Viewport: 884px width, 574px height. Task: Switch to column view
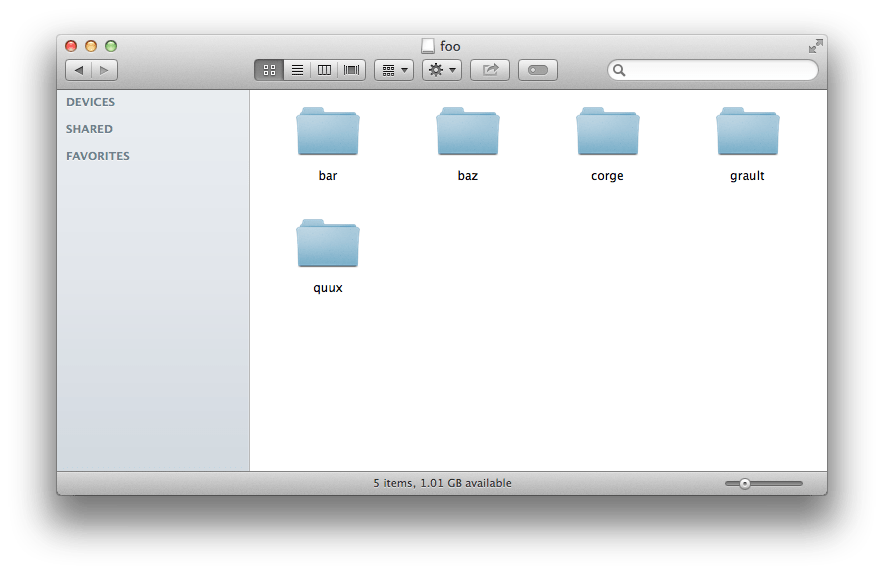coord(324,70)
